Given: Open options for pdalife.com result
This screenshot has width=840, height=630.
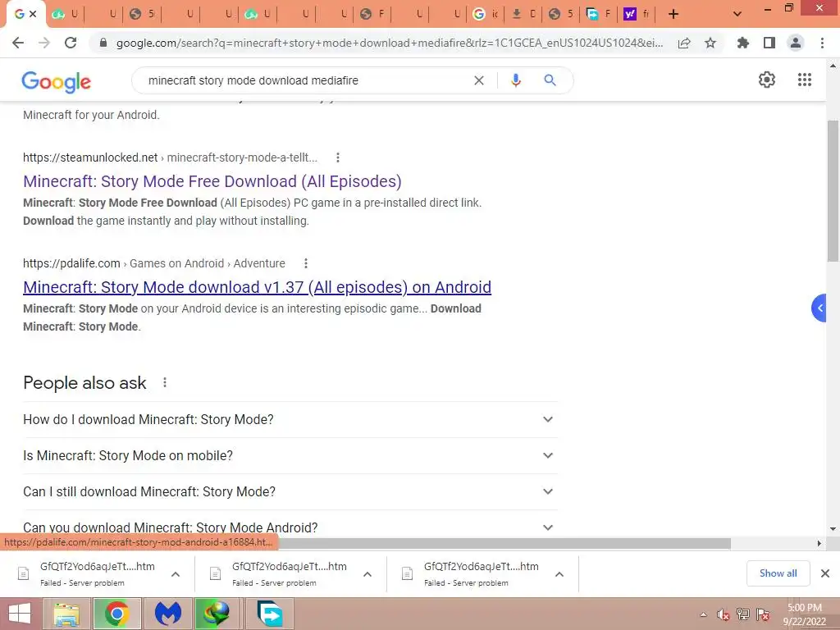Looking at the screenshot, I should [305, 263].
